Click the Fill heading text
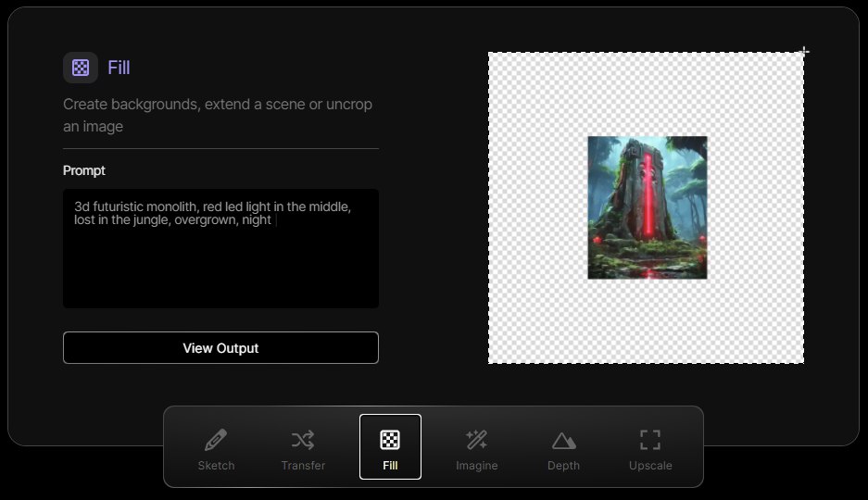The image size is (868, 500). click(x=119, y=68)
